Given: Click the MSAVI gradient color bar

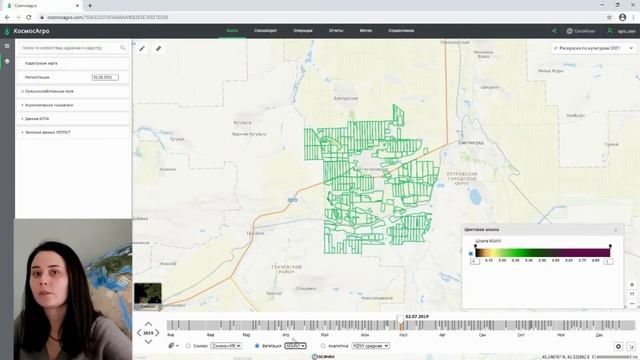Looking at the screenshot, I should [542, 253].
